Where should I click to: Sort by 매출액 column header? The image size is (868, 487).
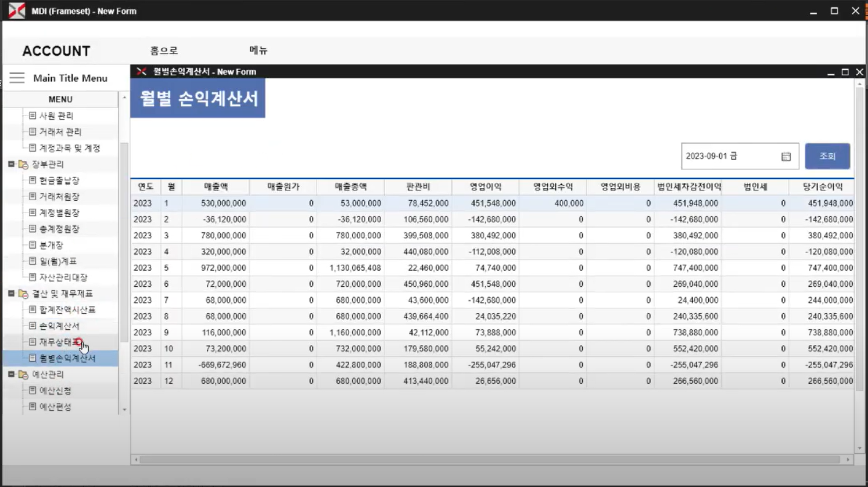coord(216,187)
